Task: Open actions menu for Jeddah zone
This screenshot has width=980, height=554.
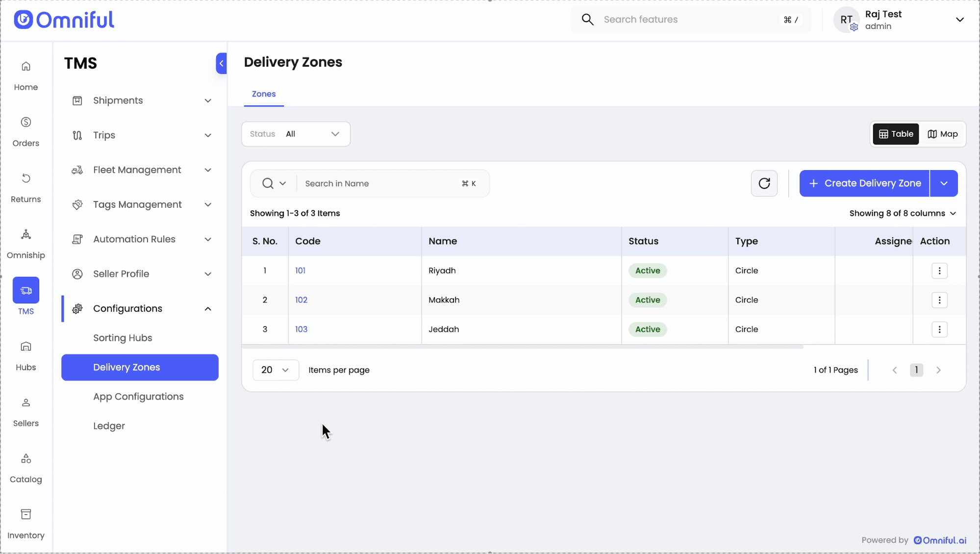Action: (939, 329)
